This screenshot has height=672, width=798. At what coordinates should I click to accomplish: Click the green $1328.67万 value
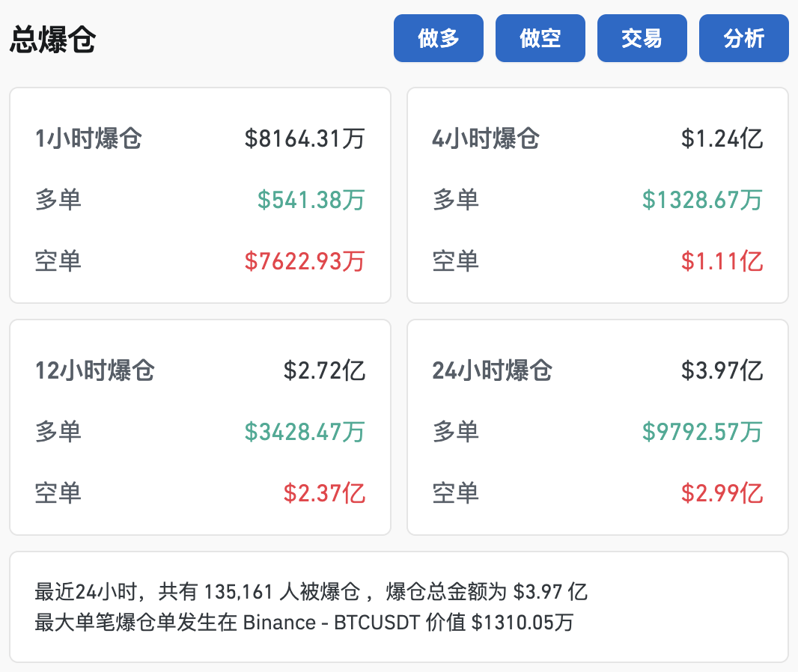[x=701, y=201]
